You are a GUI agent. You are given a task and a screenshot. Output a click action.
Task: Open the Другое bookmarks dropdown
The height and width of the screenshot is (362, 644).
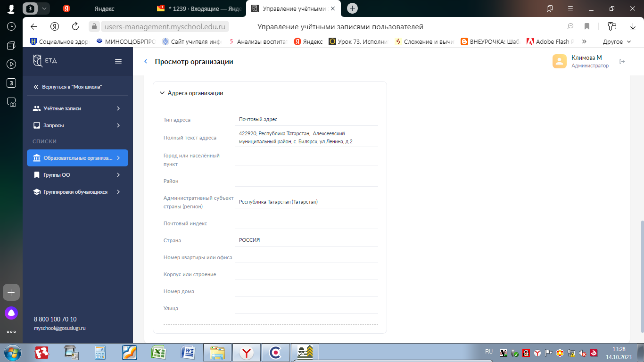point(617,41)
